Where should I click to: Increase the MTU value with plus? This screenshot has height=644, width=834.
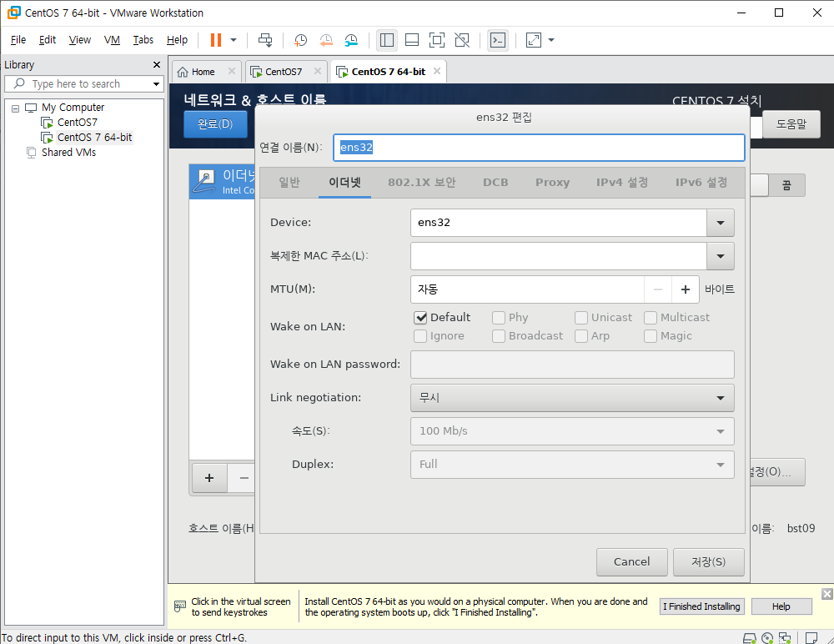(x=685, y=289)
